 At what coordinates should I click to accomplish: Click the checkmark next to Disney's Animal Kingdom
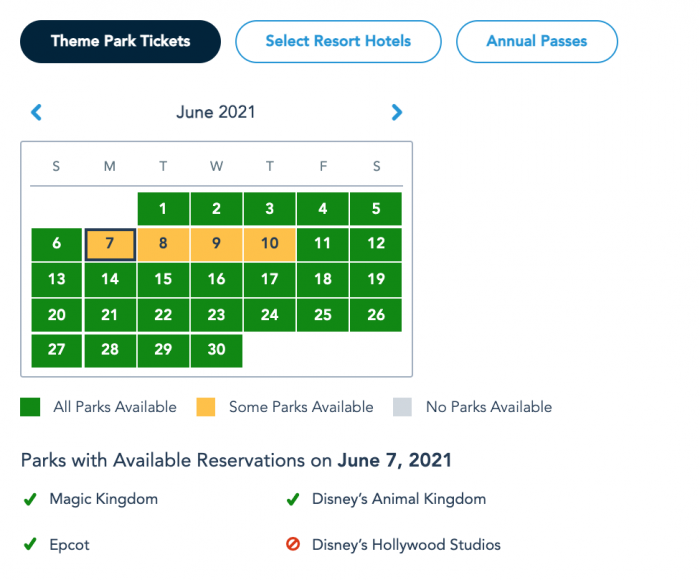(x=293, y=499)
